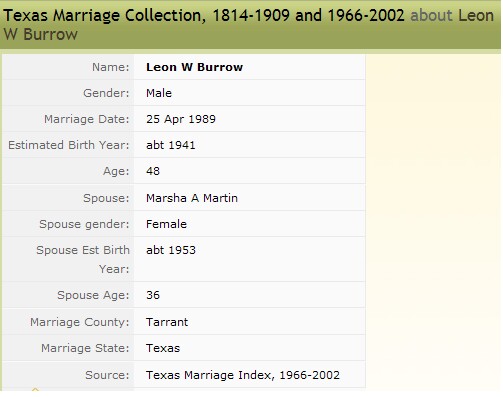The image size is (503, 397).
Task: Click the small orange caret at bottom left
Action: (35, 389)
